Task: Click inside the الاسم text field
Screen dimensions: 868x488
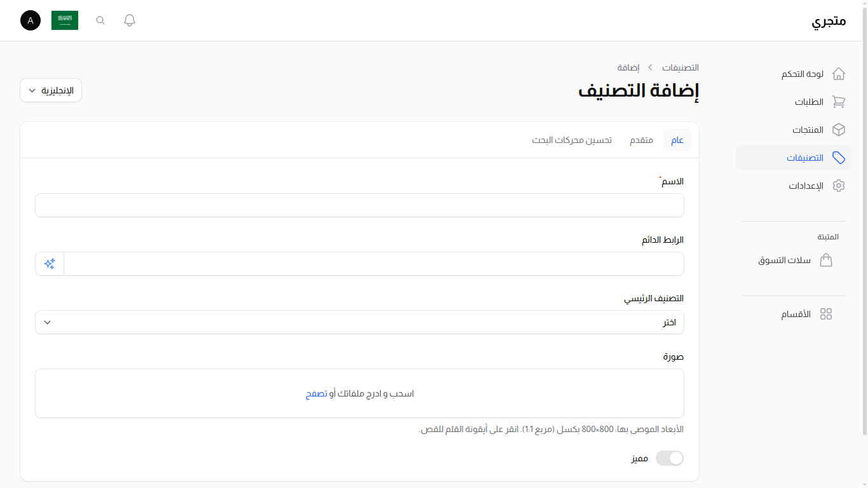Action: click(x=359, y=205)
